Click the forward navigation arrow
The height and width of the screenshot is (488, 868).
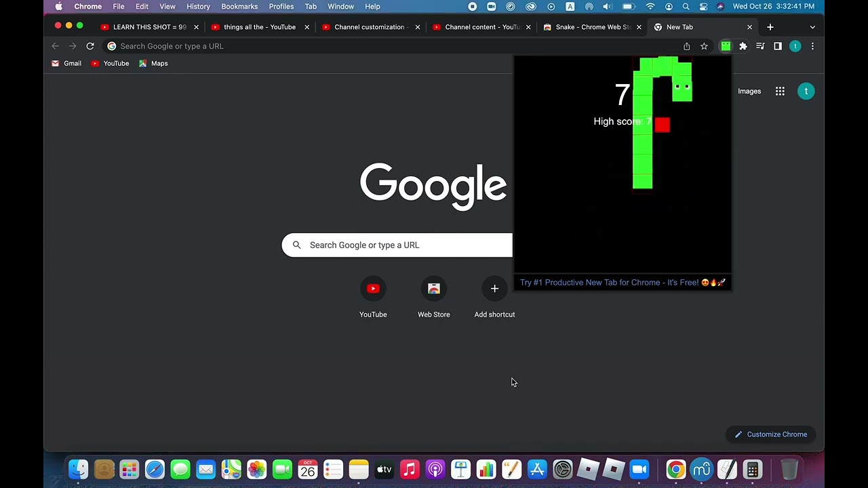73,46
